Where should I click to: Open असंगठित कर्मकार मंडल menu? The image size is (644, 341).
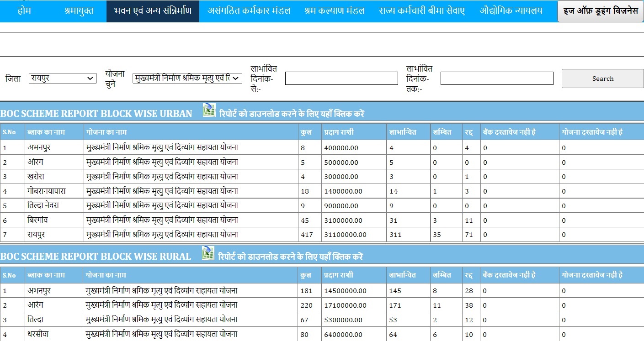click(249, 10)
